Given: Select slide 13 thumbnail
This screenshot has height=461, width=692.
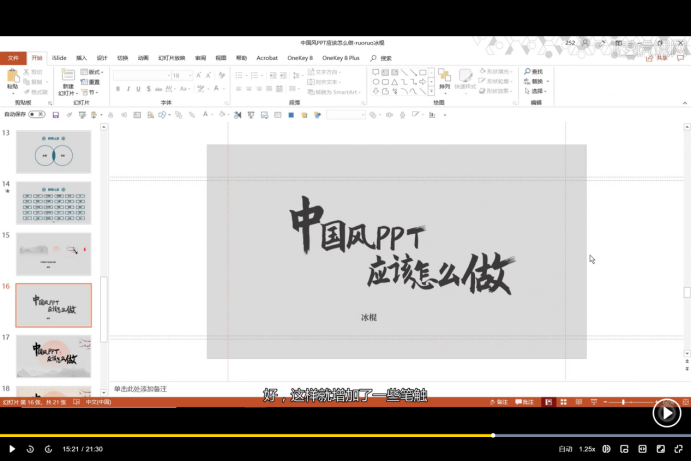Looking at the screenshot, I should click(x=53, y=152).
